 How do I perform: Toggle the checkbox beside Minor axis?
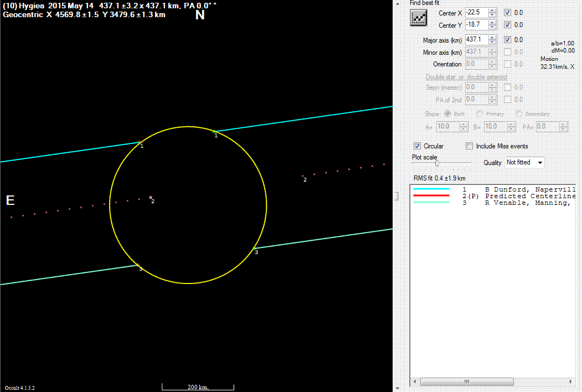coord(507,52)
